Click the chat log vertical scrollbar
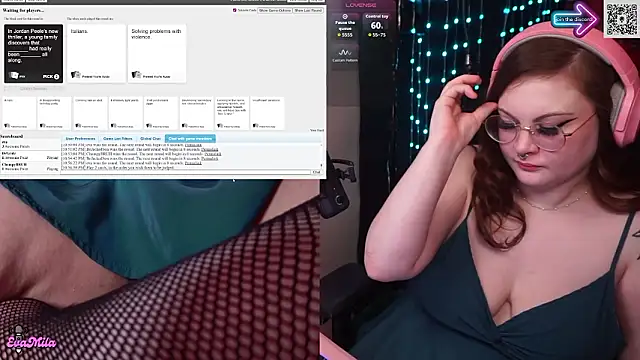This screenshot has height=360, width=640. tap(322, 156)
